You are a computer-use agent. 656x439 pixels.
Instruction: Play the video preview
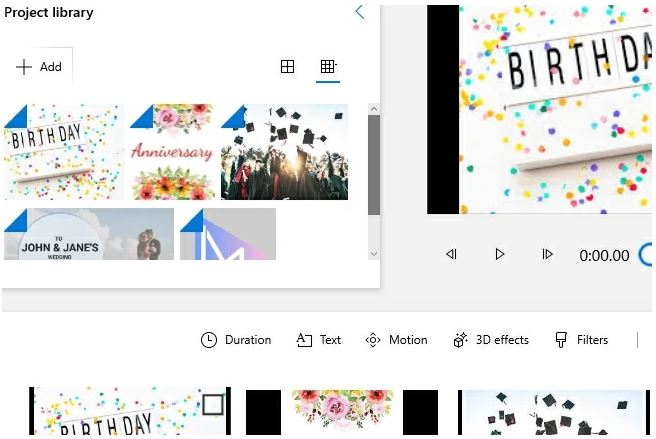[499, 254]
